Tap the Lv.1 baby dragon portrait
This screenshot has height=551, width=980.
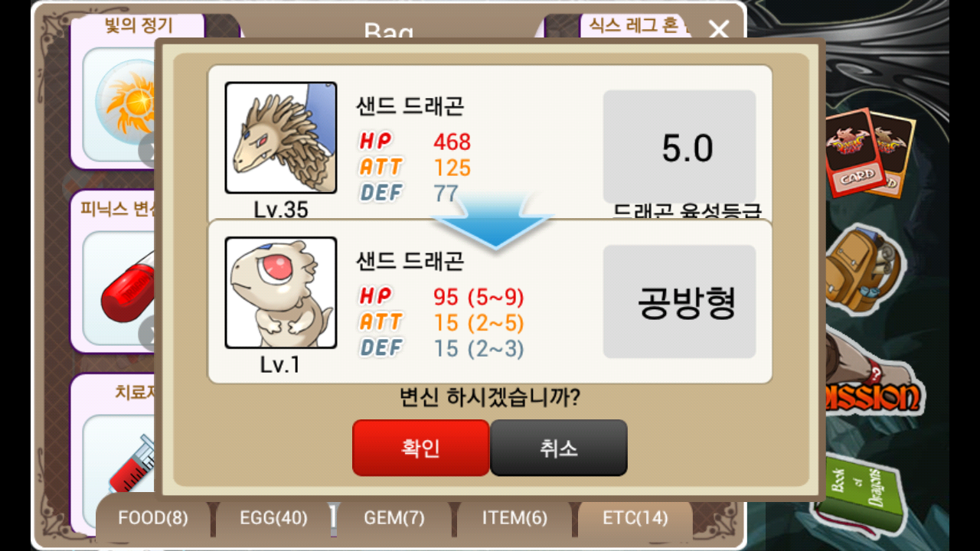(x=281, y=292)
